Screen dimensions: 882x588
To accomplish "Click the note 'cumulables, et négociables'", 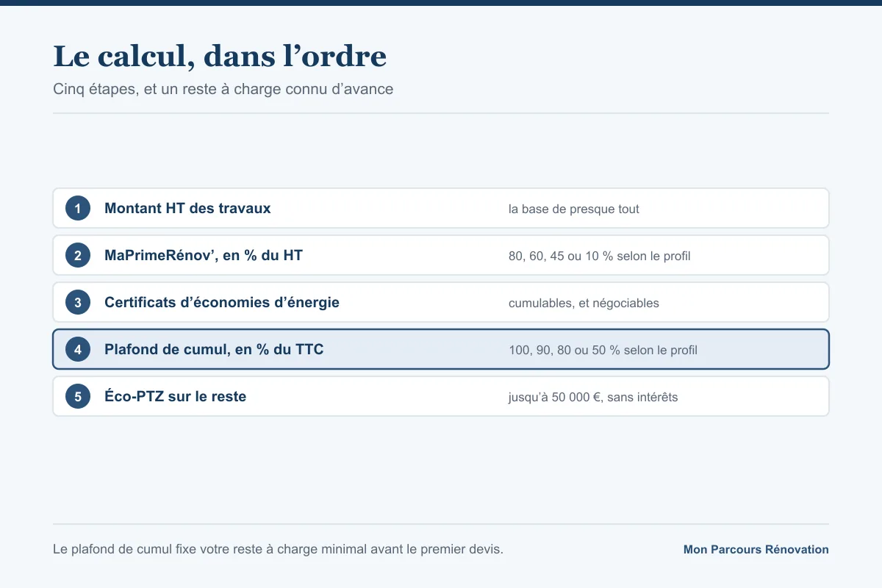I will tap(584, 304).
